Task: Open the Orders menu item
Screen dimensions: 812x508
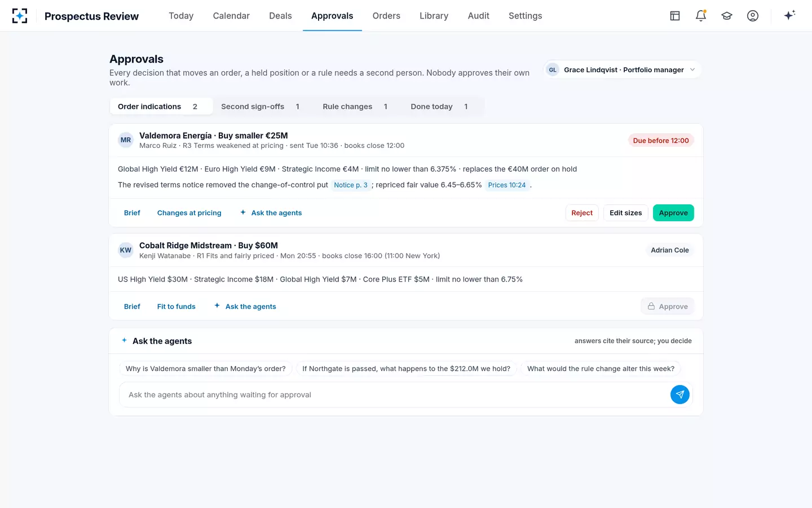Action: point(386,16)
